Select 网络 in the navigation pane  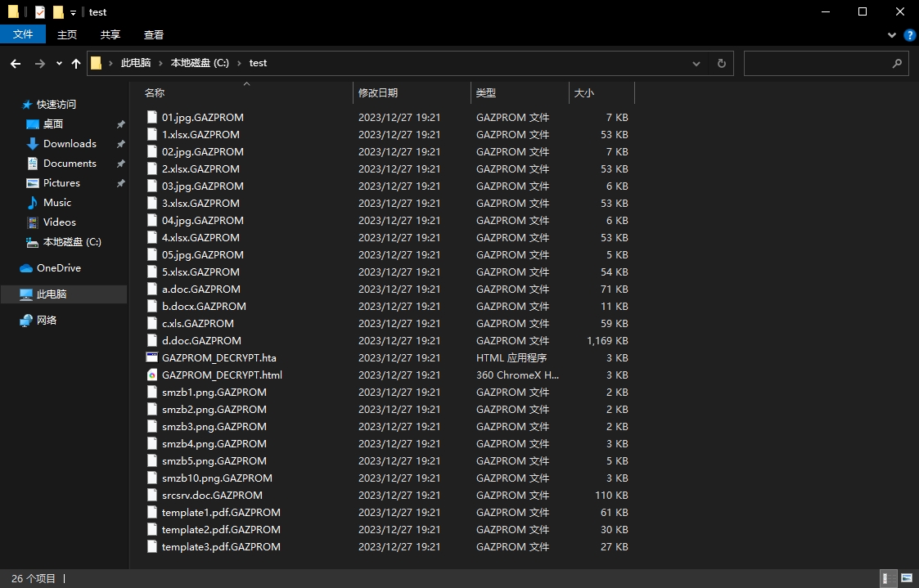[47, 320]
